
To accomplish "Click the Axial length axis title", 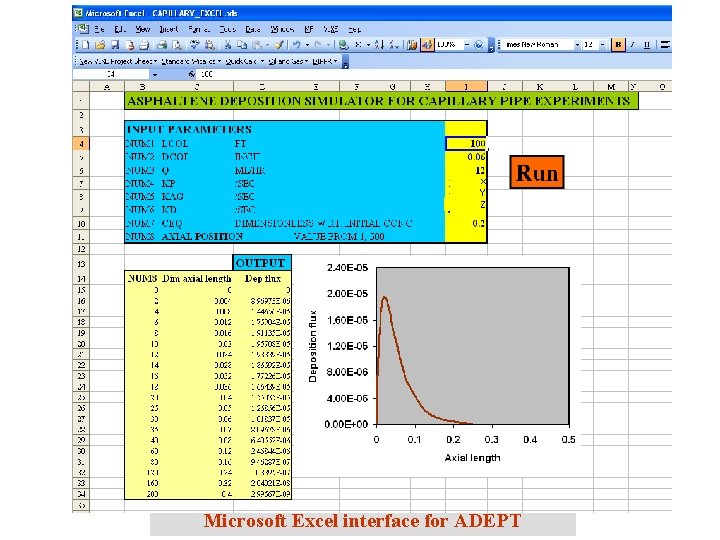I will 472,458.
